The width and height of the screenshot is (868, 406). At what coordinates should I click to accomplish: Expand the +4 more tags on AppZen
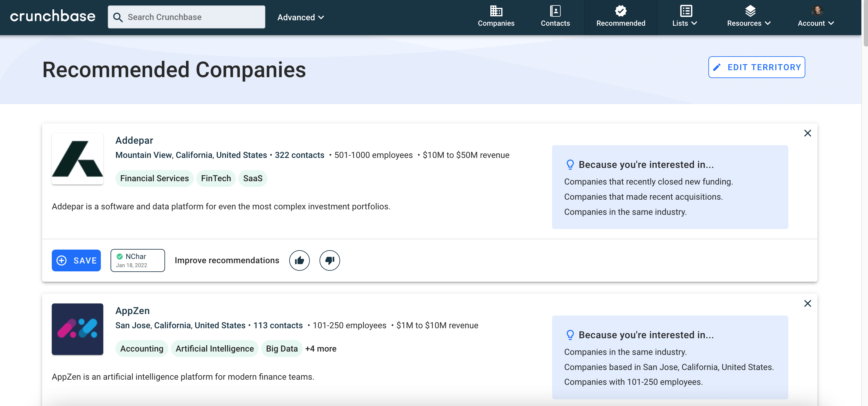320,349
